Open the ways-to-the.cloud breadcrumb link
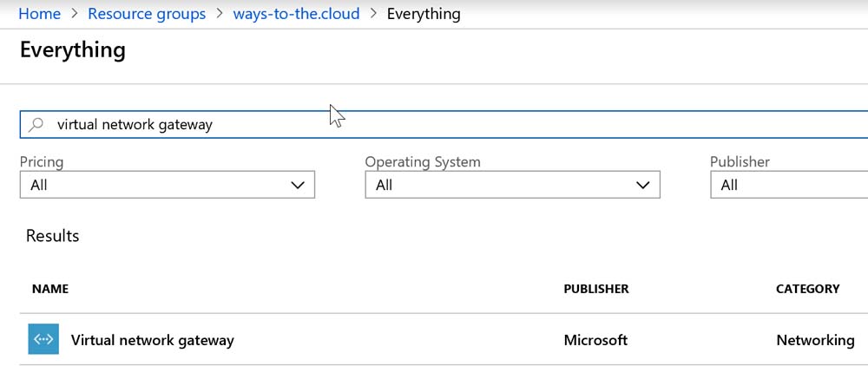868x366 pixels. 296,14
